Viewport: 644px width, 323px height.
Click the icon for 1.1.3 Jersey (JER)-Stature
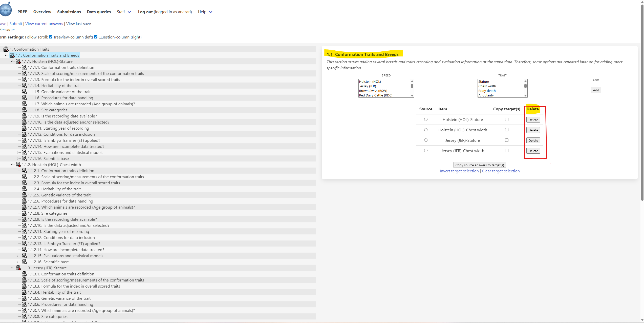(x=18, y=268)
